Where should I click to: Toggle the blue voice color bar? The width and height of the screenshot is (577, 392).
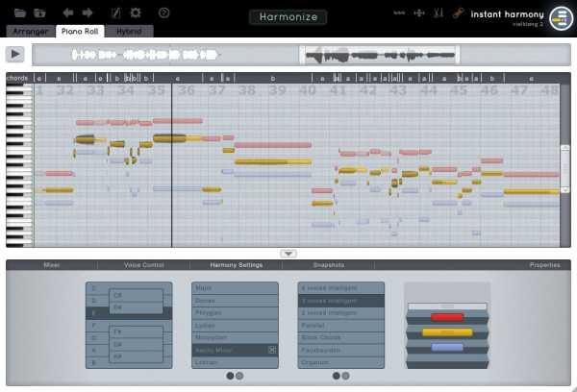tap(447, 348)
